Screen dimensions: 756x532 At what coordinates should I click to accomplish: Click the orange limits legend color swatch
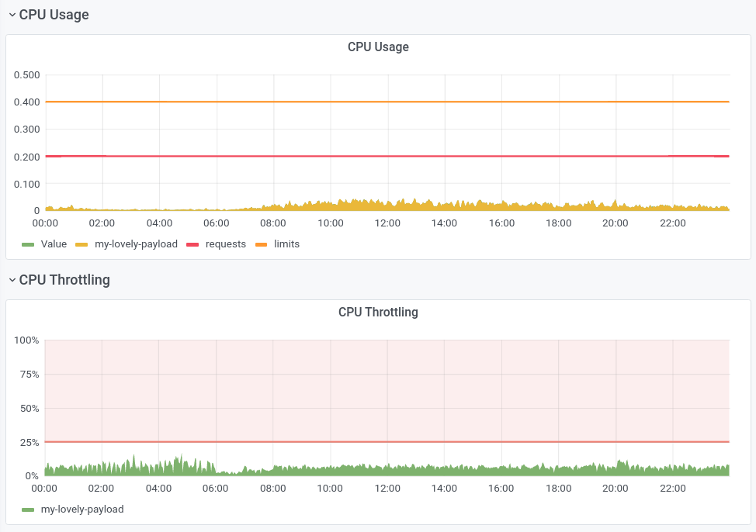tap(262, 244)
